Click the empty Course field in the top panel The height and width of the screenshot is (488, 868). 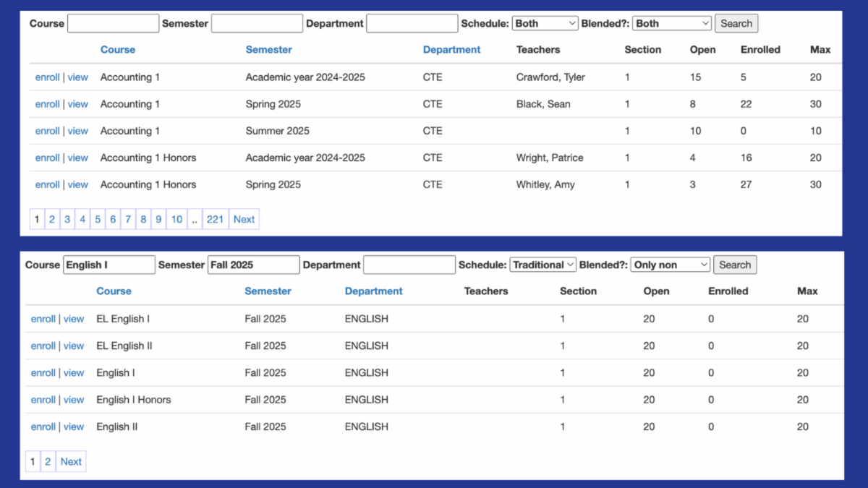click(113, 23)
